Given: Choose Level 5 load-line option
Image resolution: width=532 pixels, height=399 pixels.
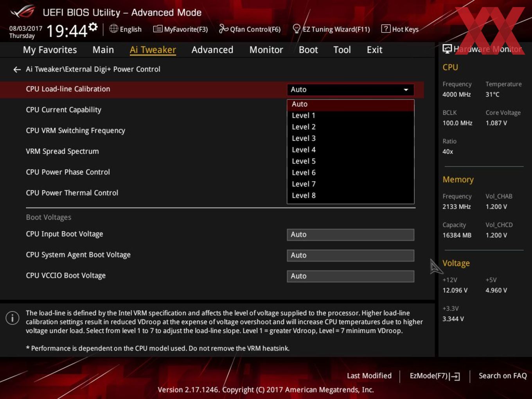Looking at the screenshot, I should pyautogui.click(x=350, y=161).
